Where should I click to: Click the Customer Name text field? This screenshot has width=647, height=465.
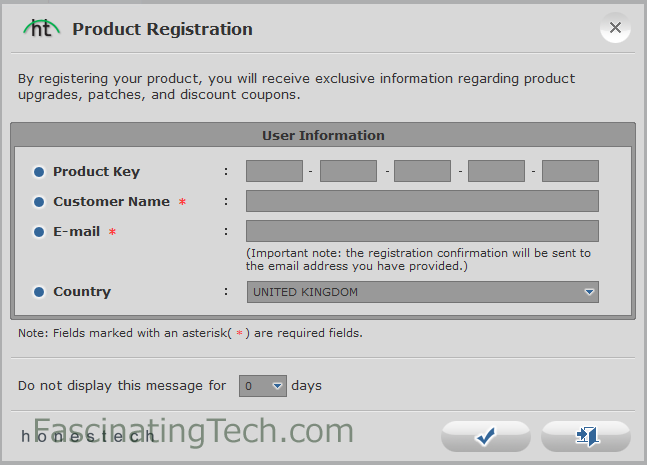422,201
